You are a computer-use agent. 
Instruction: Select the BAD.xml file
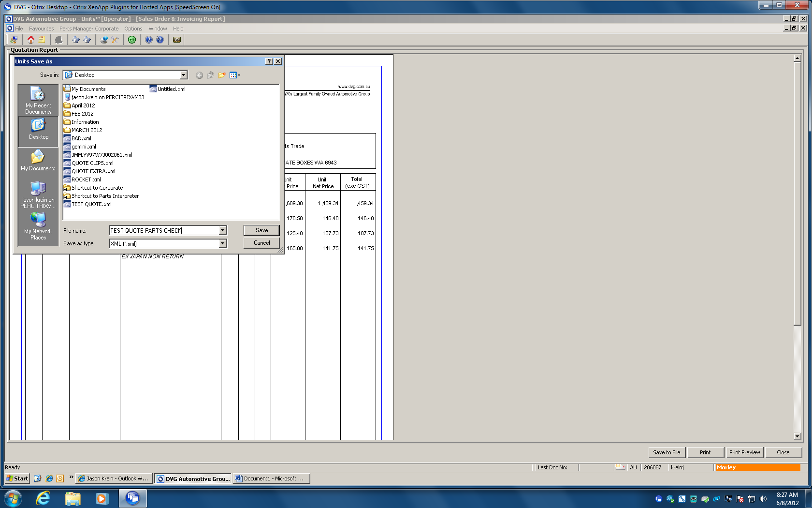click(78, 138)
